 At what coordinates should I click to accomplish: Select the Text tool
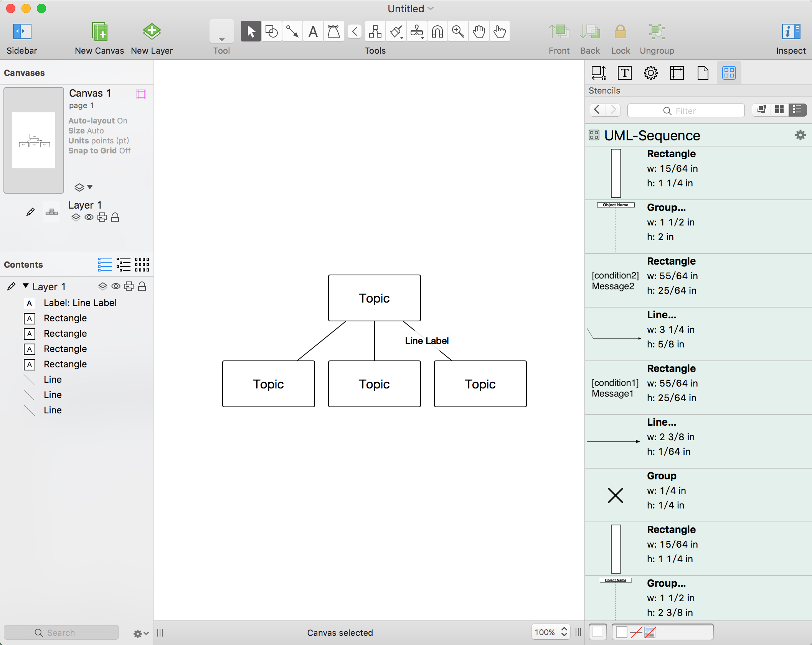pyautogui.click(x=313, y=31)
